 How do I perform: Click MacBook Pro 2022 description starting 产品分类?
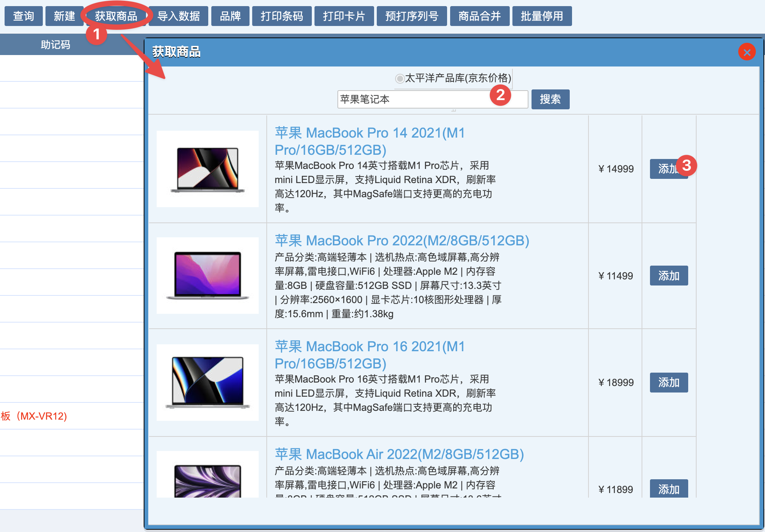click(x=388, y=285)
